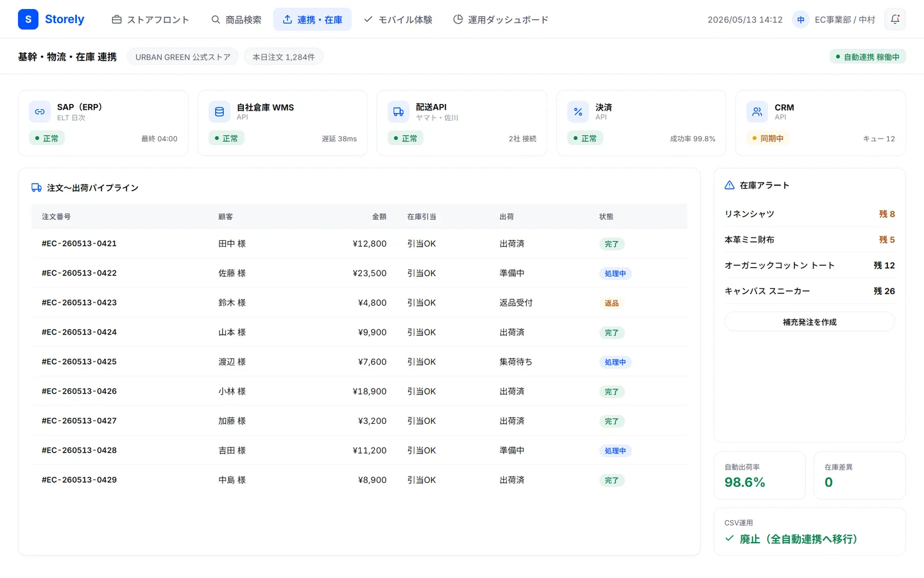Click the 遅延 38ms value
The height and width of the screenshot is (578, 924).
pos(339,139)
